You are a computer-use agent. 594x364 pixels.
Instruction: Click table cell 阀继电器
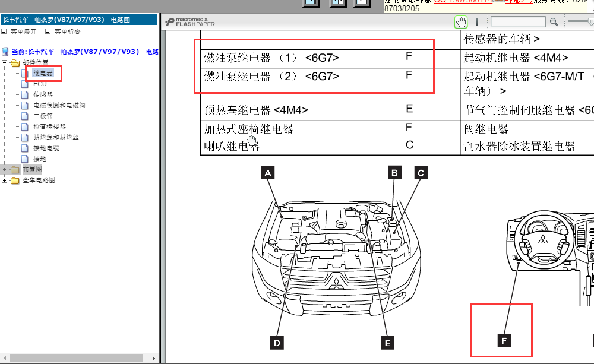click(x=527, y=129)
